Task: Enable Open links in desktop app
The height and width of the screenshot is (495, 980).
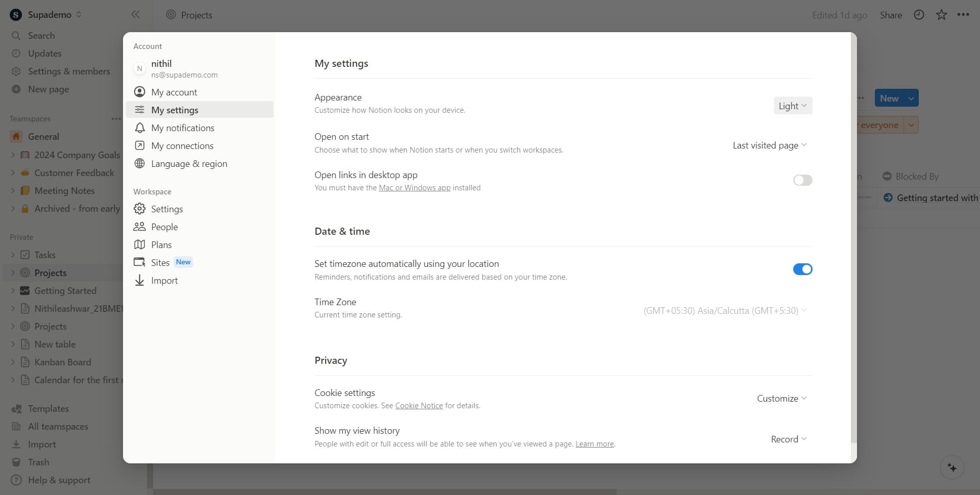Action: click(802, 180)
